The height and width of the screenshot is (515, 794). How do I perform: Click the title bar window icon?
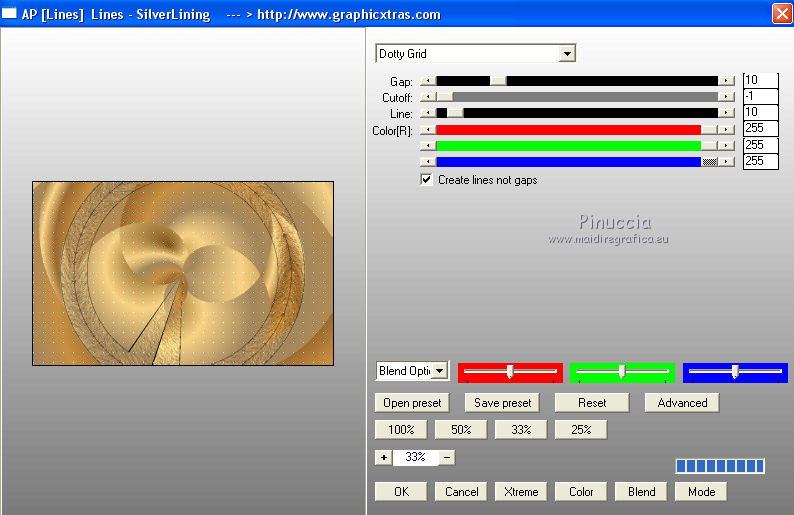pos(9,13)
